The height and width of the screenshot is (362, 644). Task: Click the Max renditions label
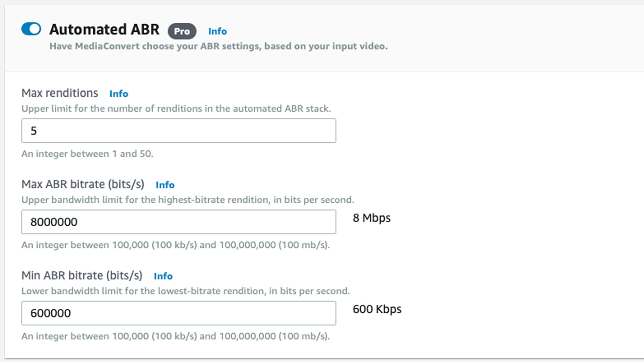click(60, 93)
